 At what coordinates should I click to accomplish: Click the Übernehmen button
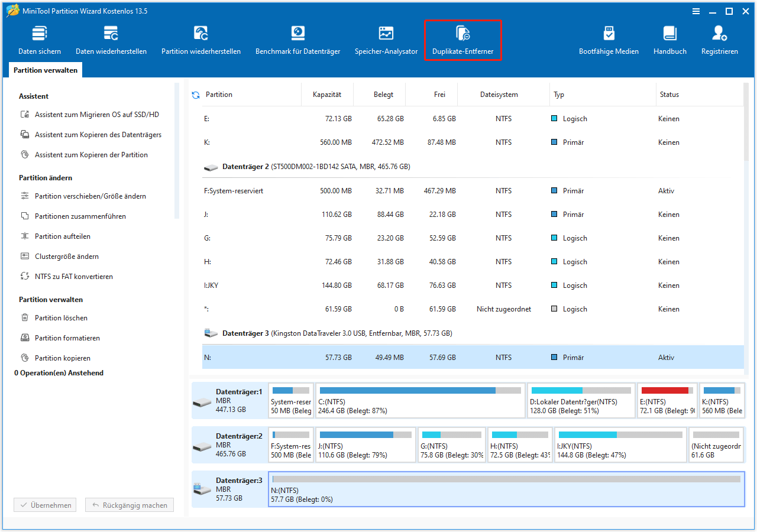(x=44, y=504)
